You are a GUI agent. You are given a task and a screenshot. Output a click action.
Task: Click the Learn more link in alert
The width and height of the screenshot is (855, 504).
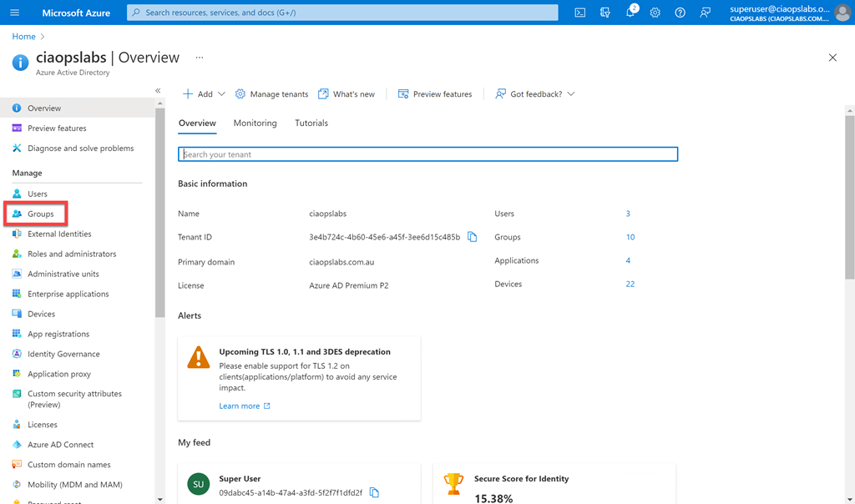(240, 406)
